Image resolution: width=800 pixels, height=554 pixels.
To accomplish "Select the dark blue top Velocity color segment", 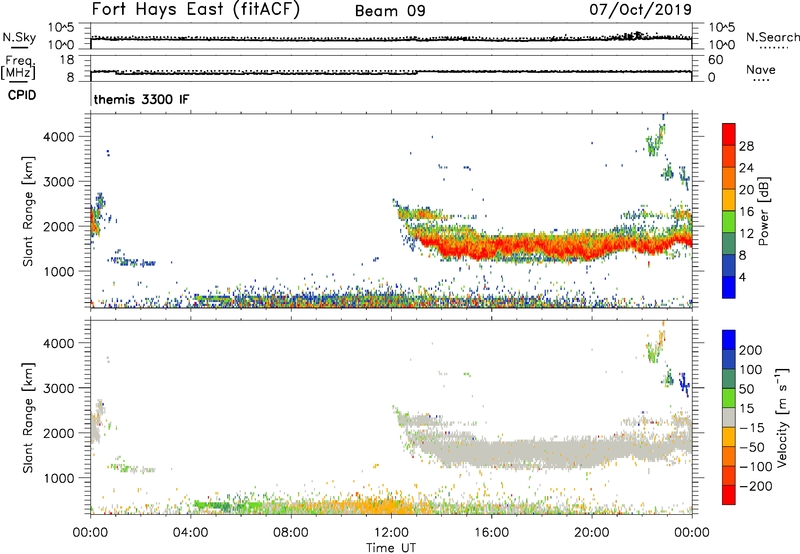I will (729, 340).
